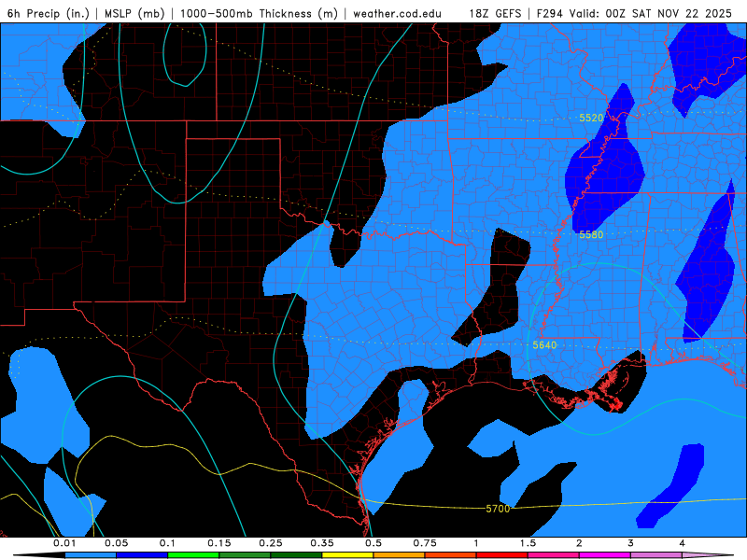This screenshot has height=560, width=747.
Task: Click 'F294 Valid: 00Z SAT NOV 22 2025'
Action: pyautogui.click(x=634, y=13)
